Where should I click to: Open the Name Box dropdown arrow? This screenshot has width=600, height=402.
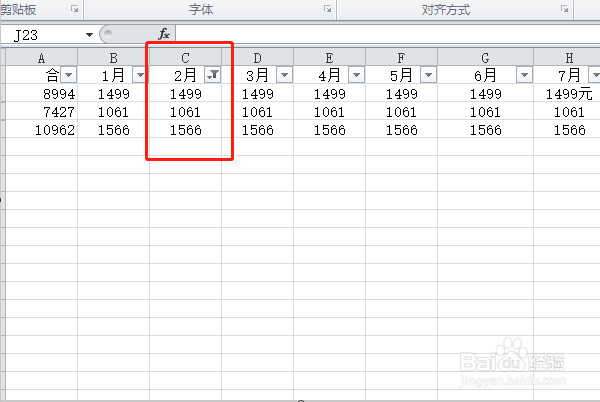[89, 35]
